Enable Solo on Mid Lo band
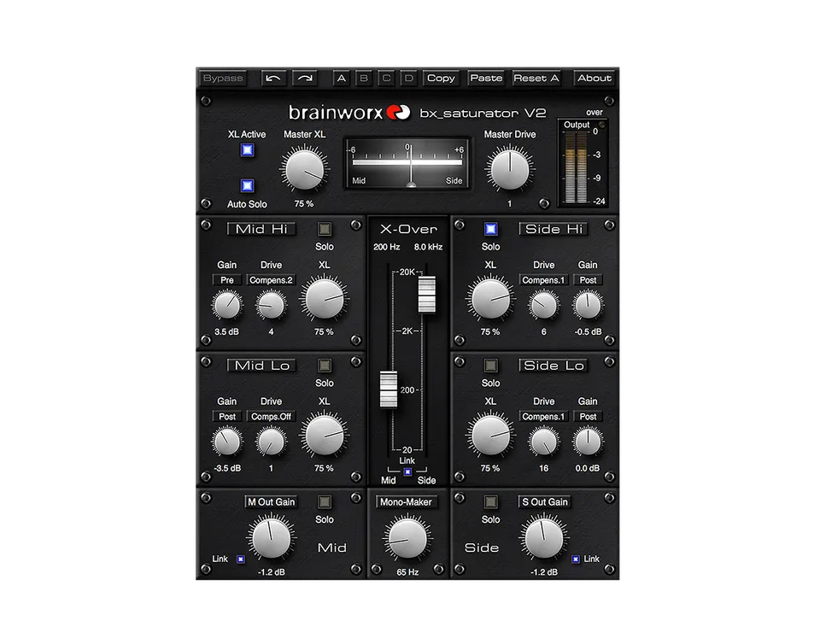Screen dimensions: 820x644 click(x=325, y=366)
